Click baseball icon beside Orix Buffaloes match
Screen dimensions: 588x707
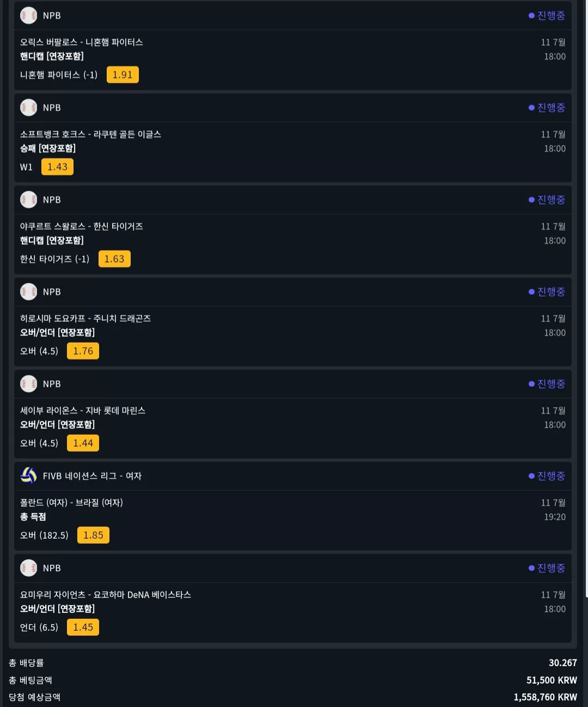pos(28,15)
